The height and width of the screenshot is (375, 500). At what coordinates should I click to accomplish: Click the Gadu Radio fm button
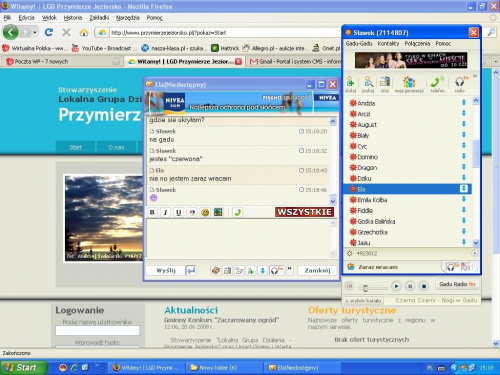click(457, 284)
